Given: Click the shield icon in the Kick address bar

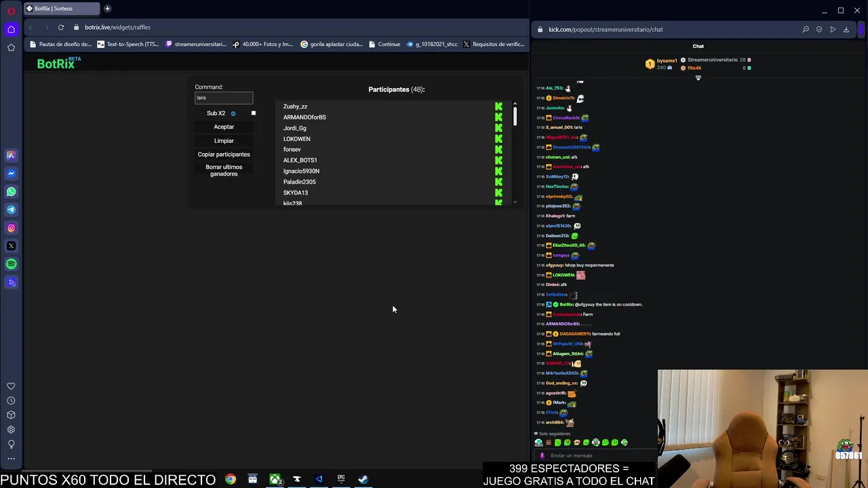Looking at the screenshot, I should click(x=819, y=29).
